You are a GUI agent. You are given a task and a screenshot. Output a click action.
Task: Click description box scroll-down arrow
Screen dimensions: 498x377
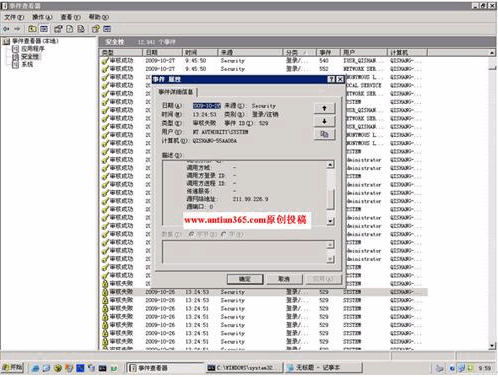[x=330, y=221]
